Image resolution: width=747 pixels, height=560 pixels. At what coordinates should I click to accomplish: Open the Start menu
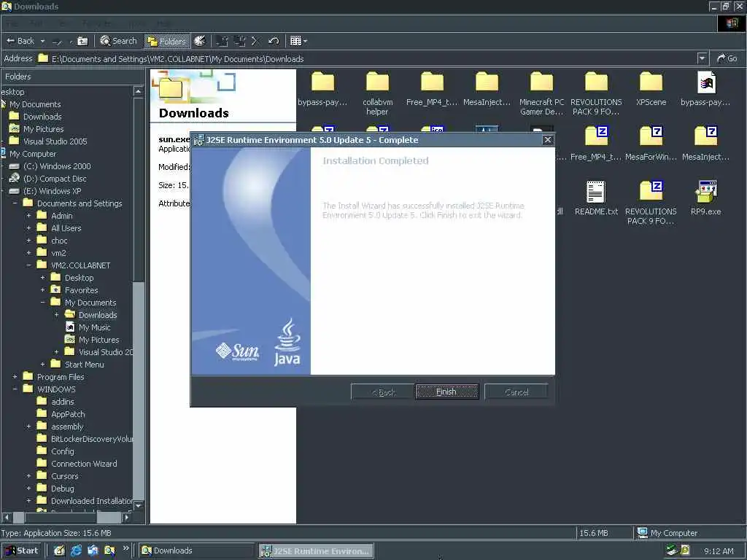(22, 551)
